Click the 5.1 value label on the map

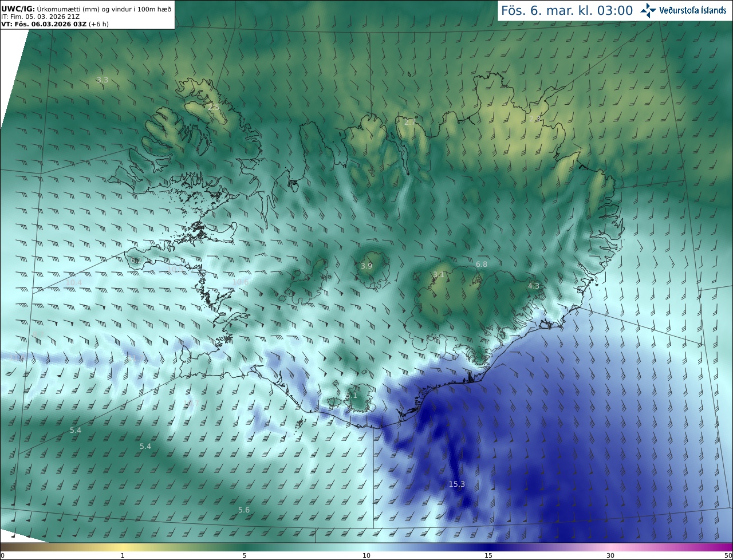[x=352, y=396]
